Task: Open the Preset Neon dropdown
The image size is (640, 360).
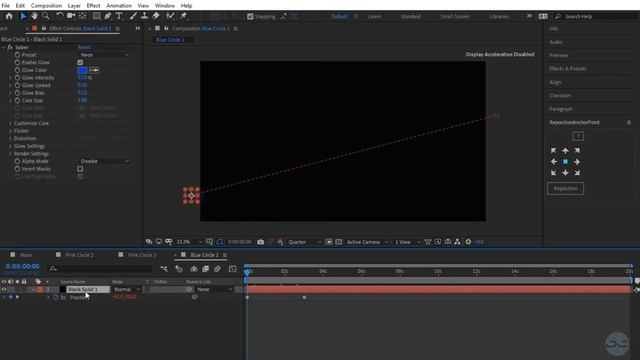Action: 104,55
